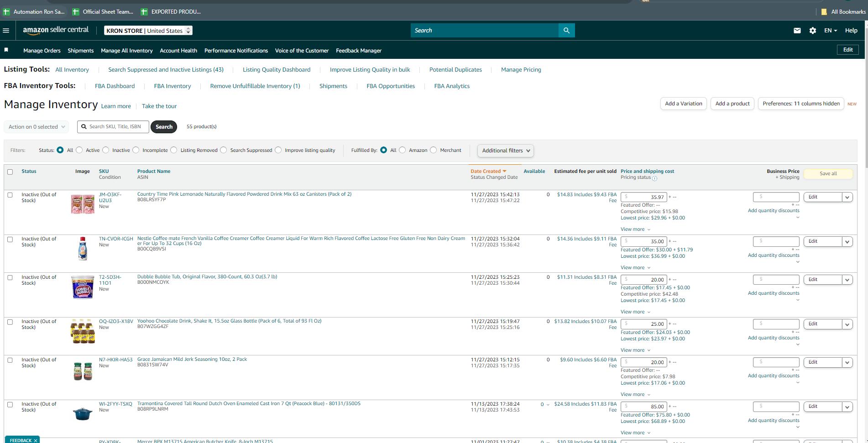The height and width of the screenshot is (443, 868).
Task: Click the Yoohoo Chocolate Drink product thumbnail
Action: pyautogui.click(x=83, y=331)
